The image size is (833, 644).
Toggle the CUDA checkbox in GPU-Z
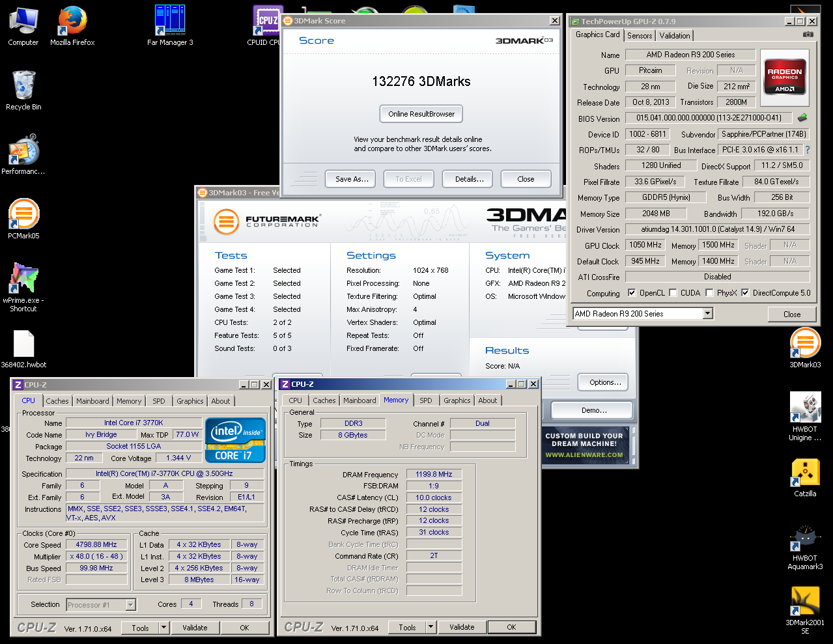[x=673, y=293]
